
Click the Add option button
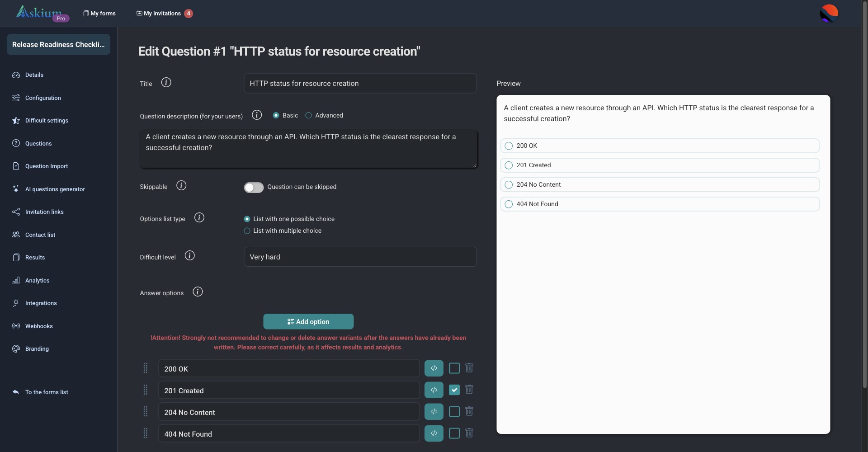[308, 322]
